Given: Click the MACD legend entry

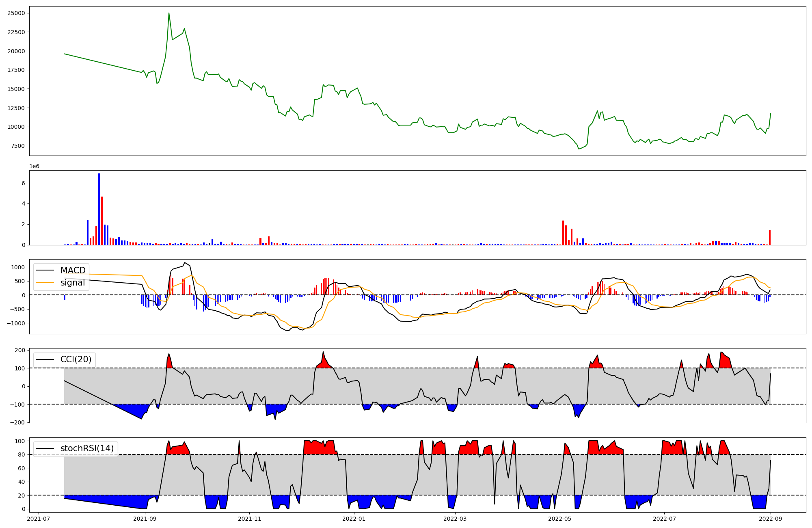Looking at the screenshot, I should pos(73,270).
